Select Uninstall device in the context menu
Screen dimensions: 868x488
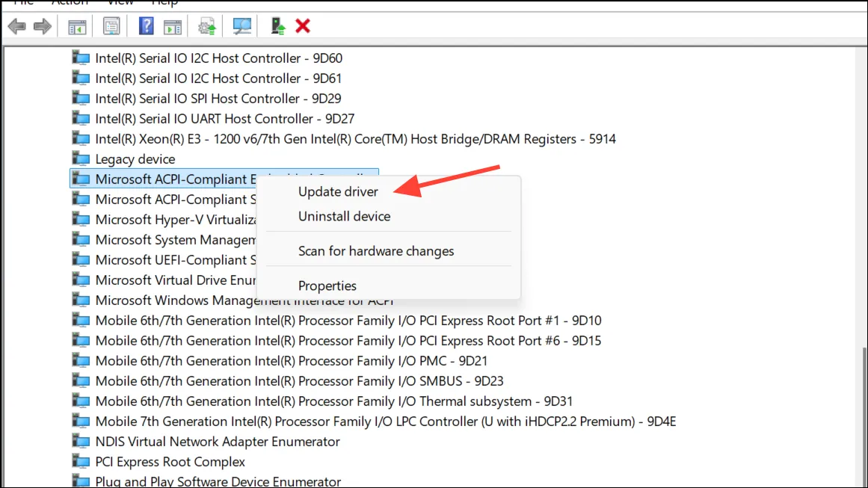pos(345,216)
